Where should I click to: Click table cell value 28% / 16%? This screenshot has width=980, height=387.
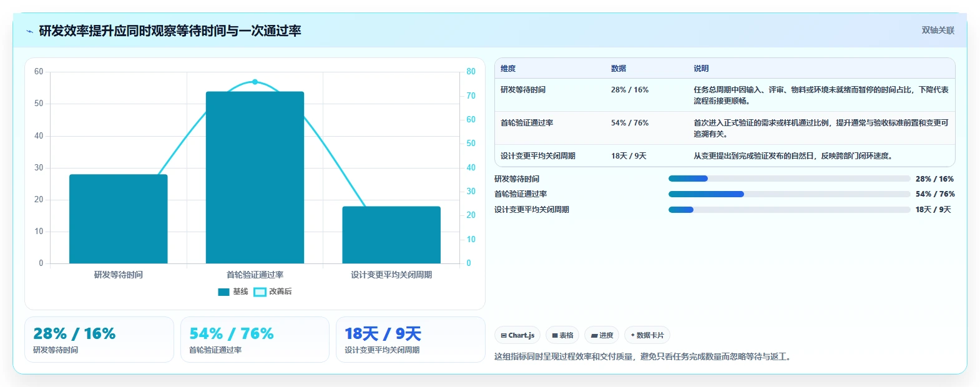click(630, 90)
